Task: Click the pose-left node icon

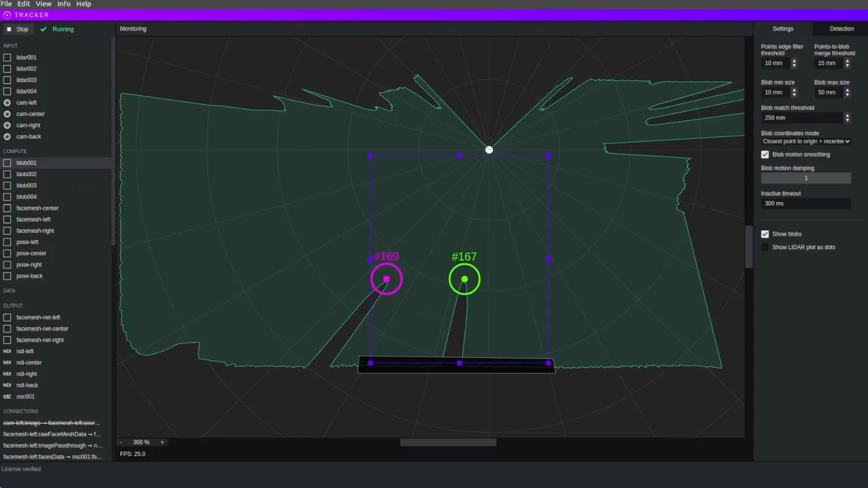Action: (7, 242)
